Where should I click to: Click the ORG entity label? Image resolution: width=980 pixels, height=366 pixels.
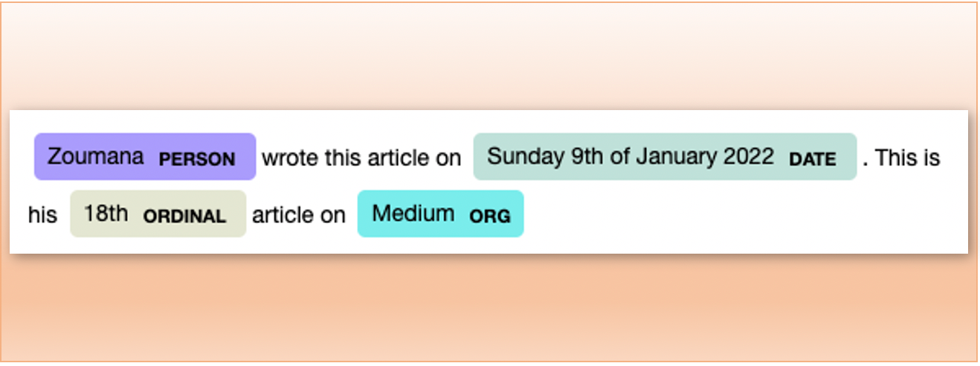point(490,216)
